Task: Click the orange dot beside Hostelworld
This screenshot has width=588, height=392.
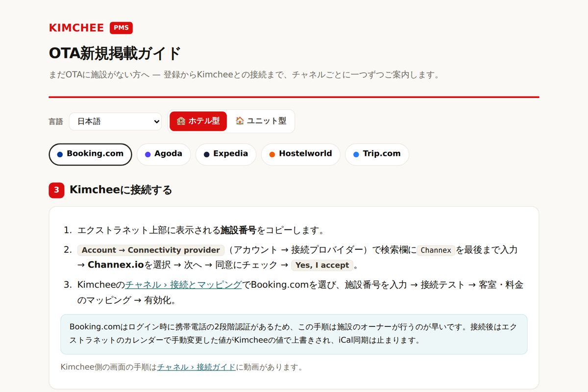Action: point(272,154)
